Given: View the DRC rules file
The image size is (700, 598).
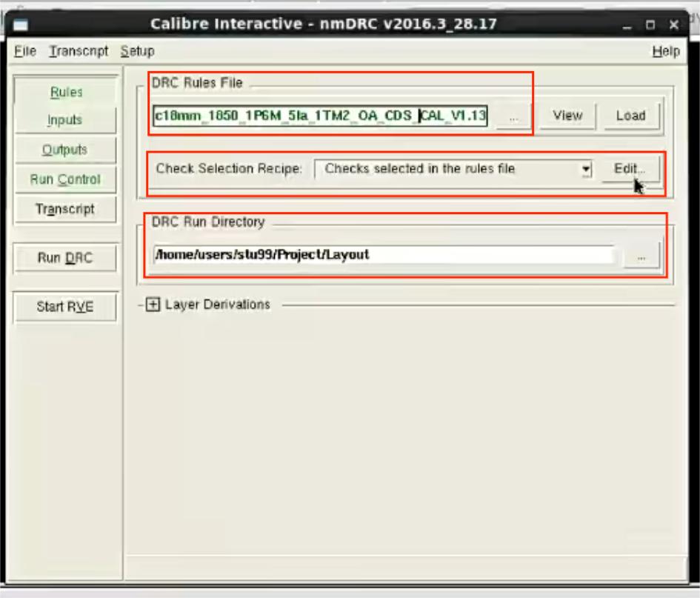Looking at the screenshot, I should 567,116.
